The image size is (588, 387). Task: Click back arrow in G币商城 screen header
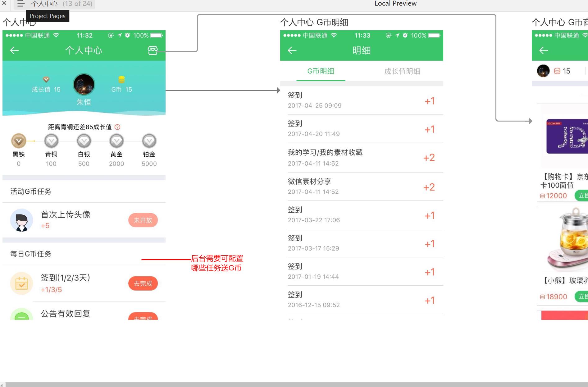click(x=544, y=50)
